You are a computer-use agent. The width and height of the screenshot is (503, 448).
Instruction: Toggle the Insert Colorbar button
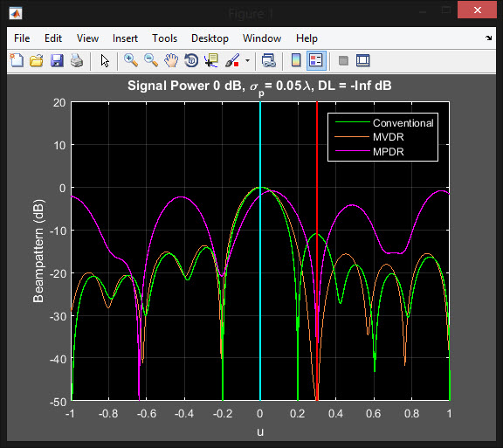[x=296, y=60]
